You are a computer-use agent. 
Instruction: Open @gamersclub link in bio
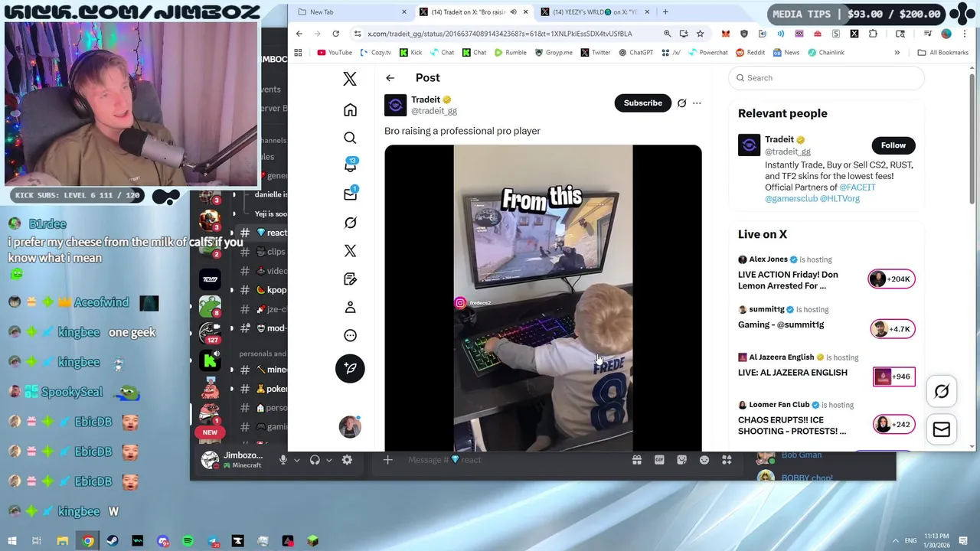point(791,199)
